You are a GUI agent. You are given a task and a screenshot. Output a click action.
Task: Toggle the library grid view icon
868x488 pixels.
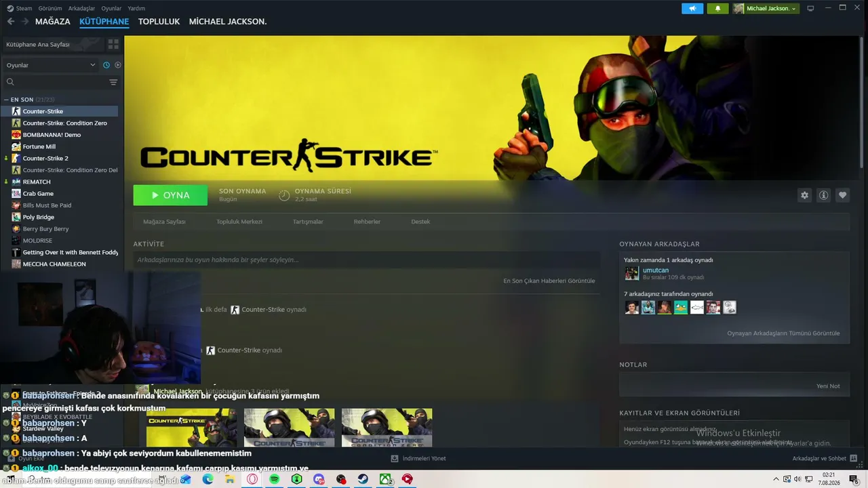(x=113, y=44)
